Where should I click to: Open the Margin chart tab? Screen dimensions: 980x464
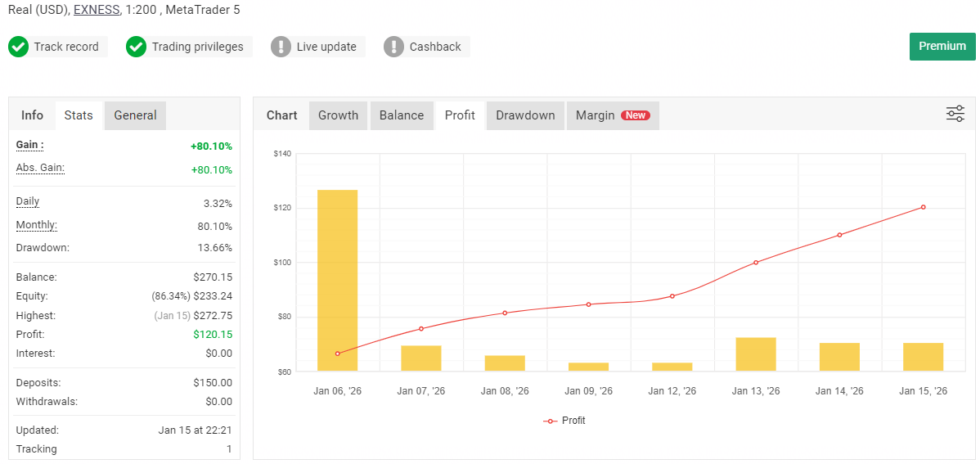pos(596,115)
